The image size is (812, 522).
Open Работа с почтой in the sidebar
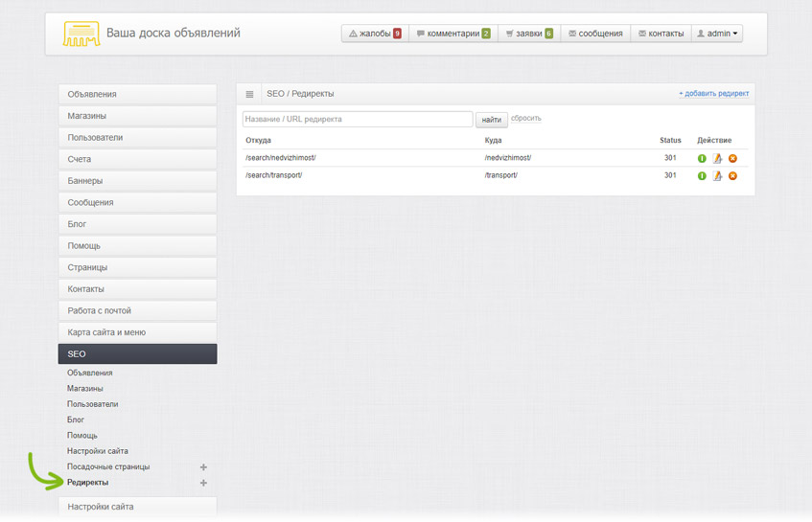(137, 311)
